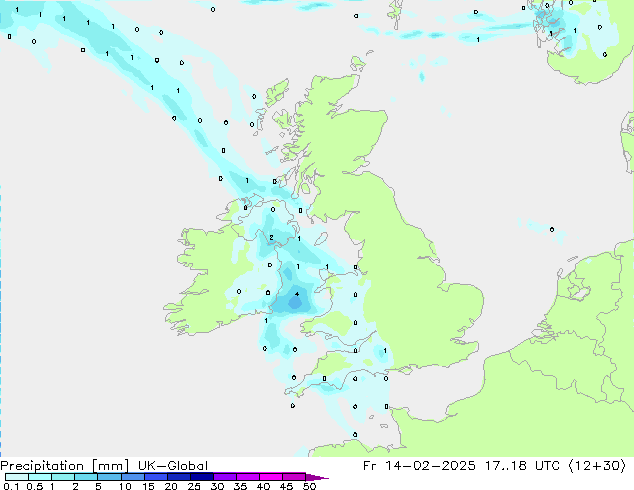
Task: Click the 'UK-Global' model label
Action: click(x=173, y=466)
